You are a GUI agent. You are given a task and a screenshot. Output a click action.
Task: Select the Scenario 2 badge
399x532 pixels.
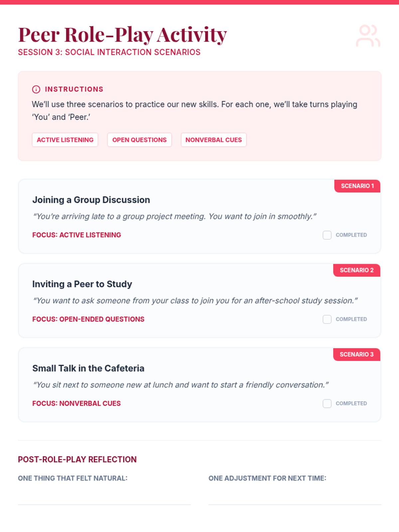(x=356, y=270)
